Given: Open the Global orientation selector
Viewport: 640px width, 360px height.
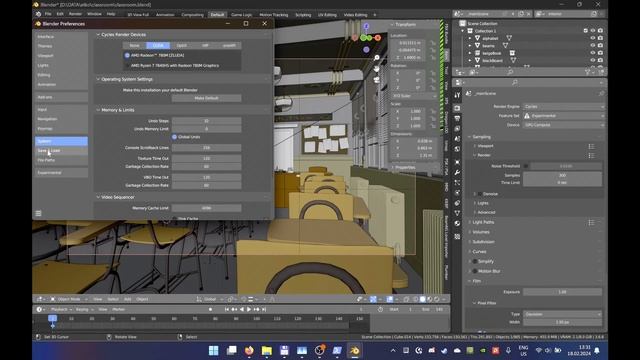Looking at the screenshot, I should coord(209,299).
